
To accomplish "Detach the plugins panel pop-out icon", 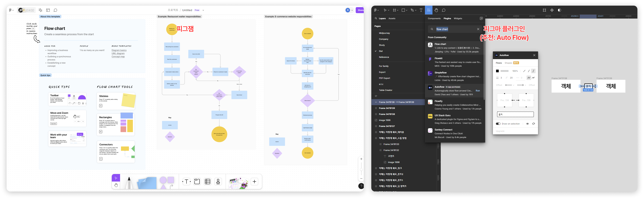I will coord(481,18).
